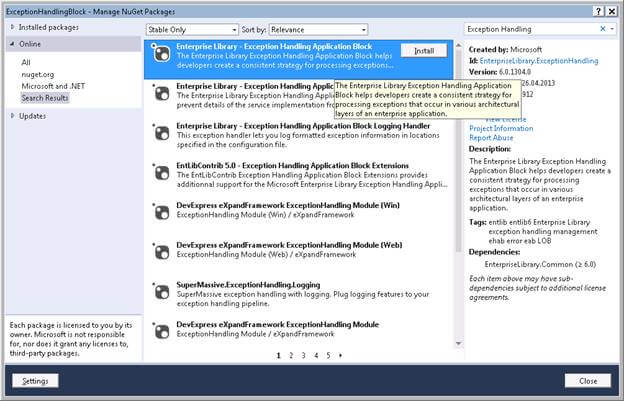Select the DevExpress eXpandFramework ExceptionHandling Module package title
This screenshot has height=401, width=624.
pyautogui.click(x=277, y=325)
